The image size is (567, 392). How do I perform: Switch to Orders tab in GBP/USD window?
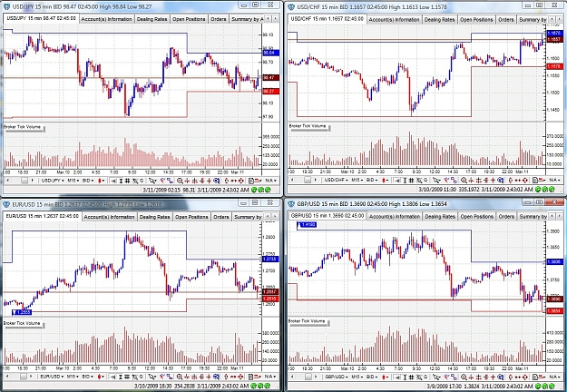pos(506,217)
